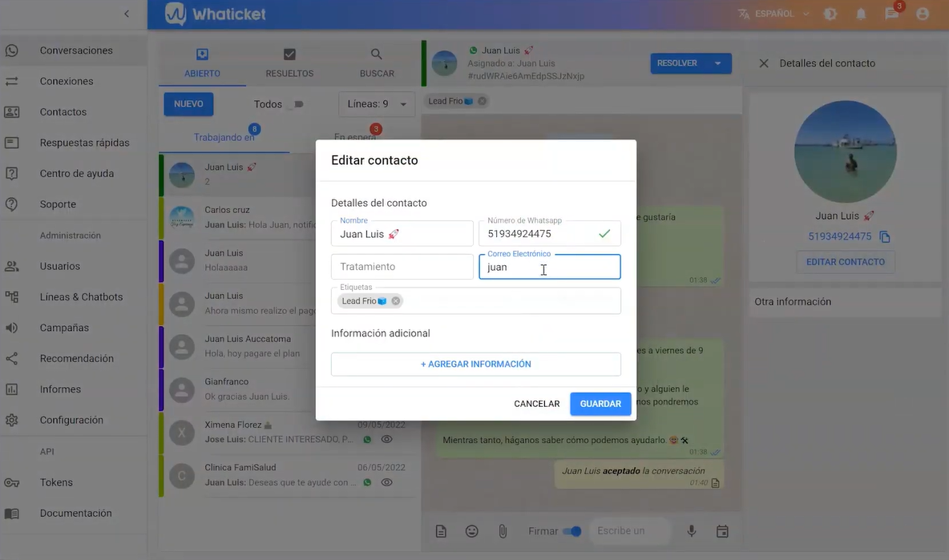Screen dimensions: 949x560
Task: Start voice recording with the microphone icon
Action: pyautogui.click(x=690, y=530)
